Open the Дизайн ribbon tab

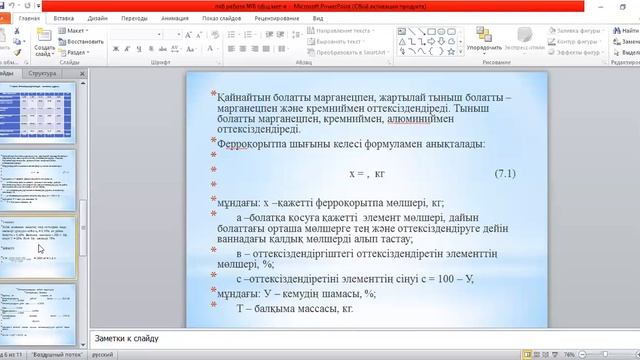point(98,18)
